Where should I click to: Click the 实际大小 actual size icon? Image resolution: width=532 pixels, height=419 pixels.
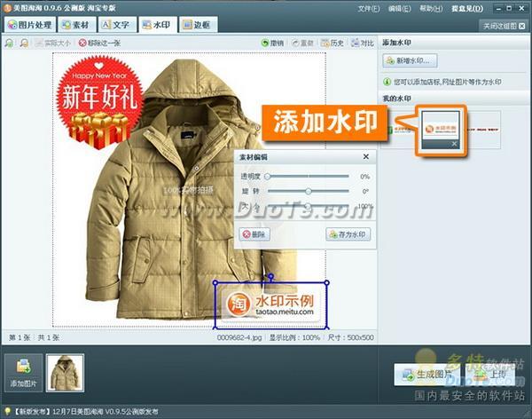pos(51,43)
